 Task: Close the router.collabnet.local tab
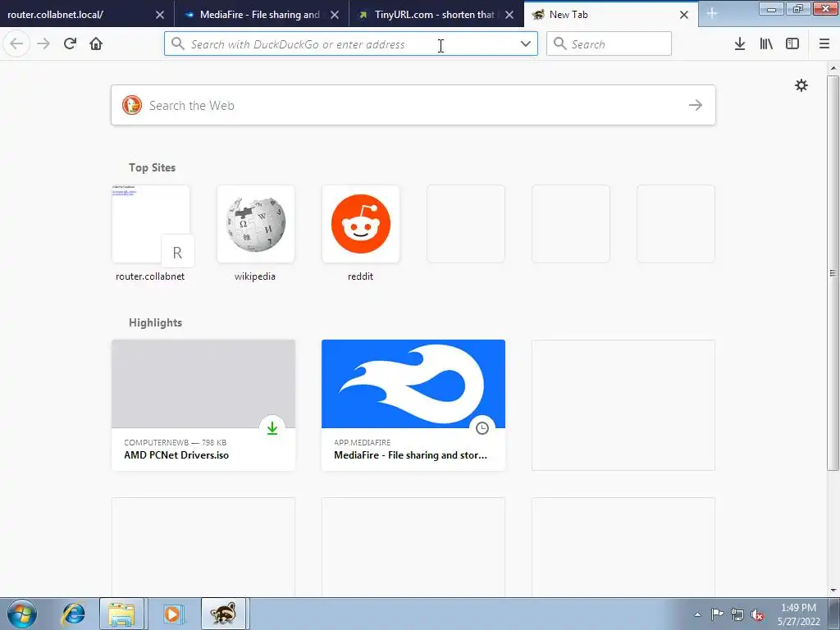point(160,15)
